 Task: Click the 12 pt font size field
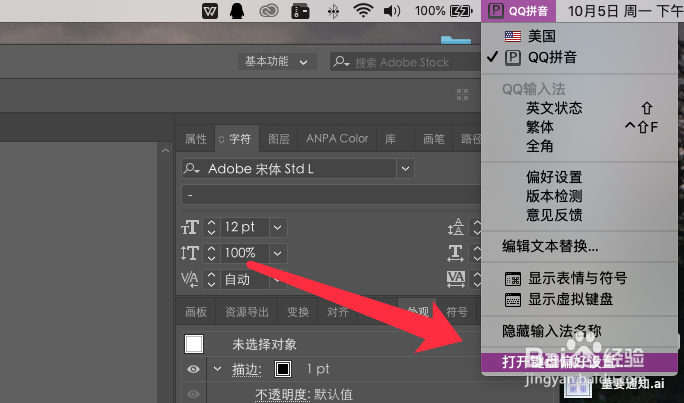click(x=244, y=227)
